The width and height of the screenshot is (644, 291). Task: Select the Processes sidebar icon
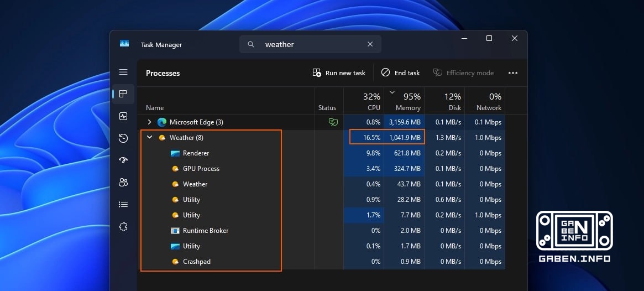point(123,93)
